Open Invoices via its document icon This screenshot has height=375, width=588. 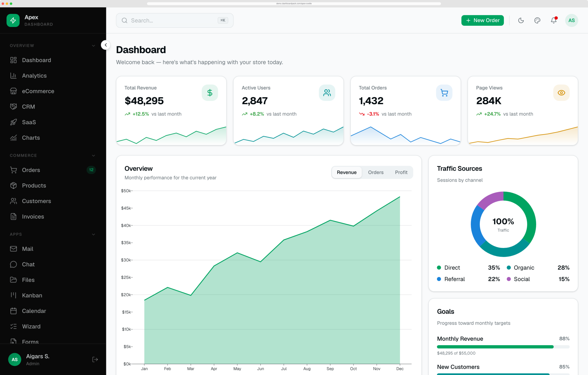tap(13, 216)
